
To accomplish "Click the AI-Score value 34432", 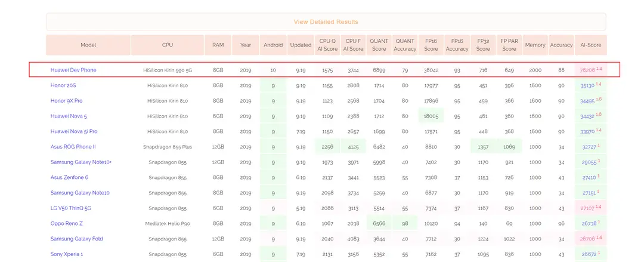I will click(587, 117).
